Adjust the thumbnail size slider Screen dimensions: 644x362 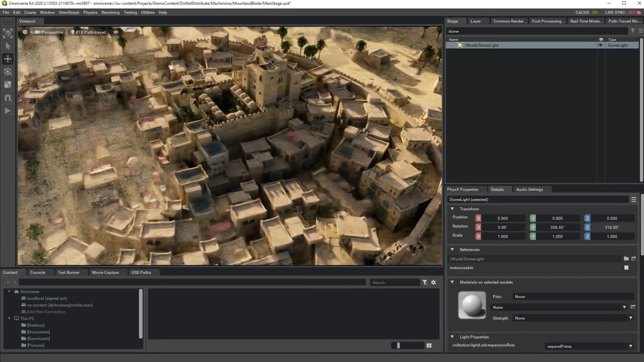pos(398,345)
